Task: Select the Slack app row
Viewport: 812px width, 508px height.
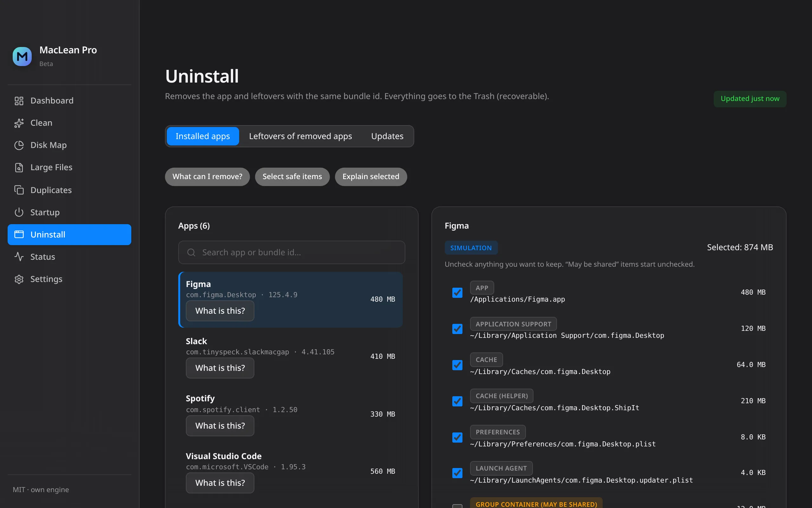Action: coord(291,357)
